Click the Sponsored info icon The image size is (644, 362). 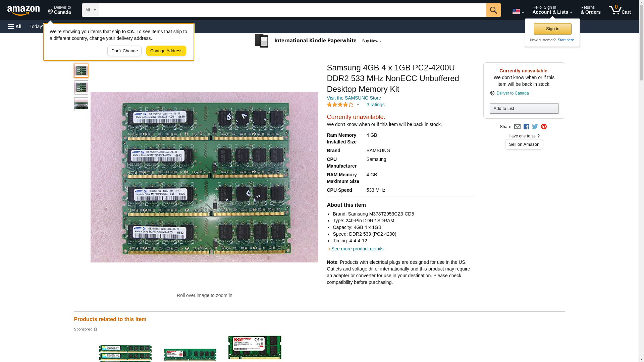(95, 329)
